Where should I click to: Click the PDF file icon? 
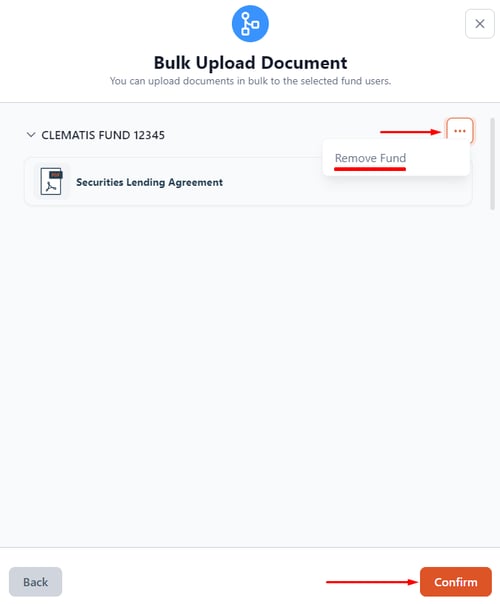[x=51, y=181]
